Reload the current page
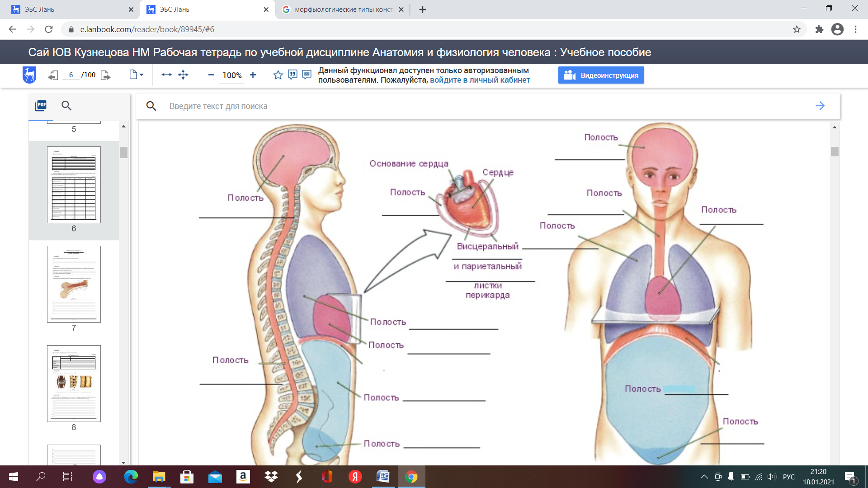 coord(49,29)
